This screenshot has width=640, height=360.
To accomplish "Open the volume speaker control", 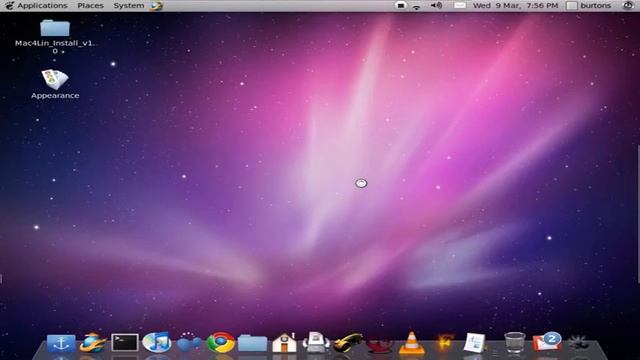I will 436,6.
